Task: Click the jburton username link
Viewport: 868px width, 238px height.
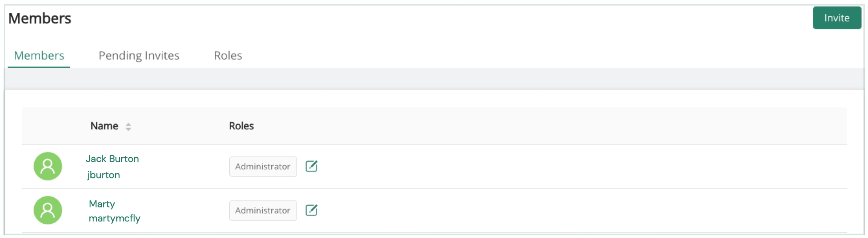Action: 104,175
